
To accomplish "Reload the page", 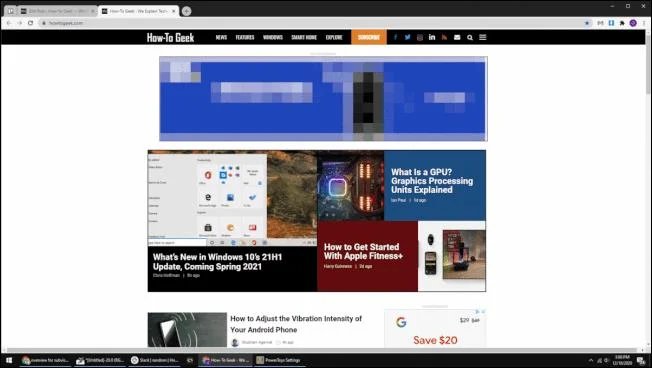I will tap(30, 23).
